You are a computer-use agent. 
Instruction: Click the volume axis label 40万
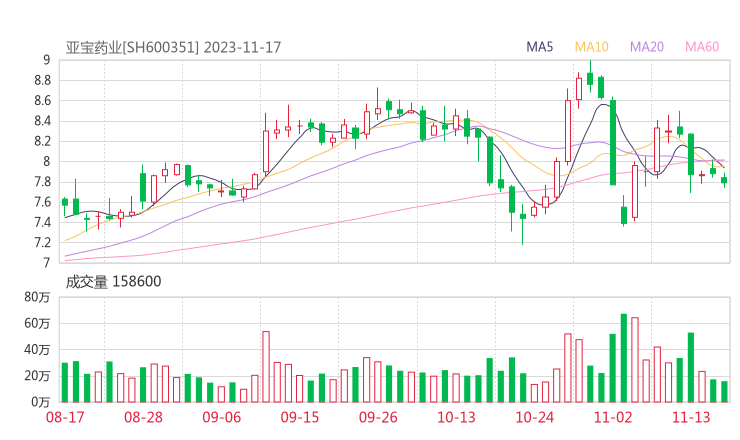point(37,349)
